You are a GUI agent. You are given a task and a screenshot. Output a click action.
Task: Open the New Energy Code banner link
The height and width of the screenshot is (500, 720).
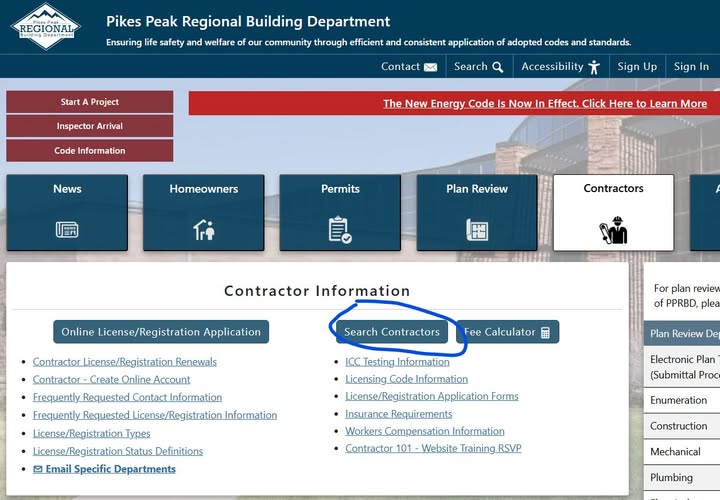click(545, 103)
